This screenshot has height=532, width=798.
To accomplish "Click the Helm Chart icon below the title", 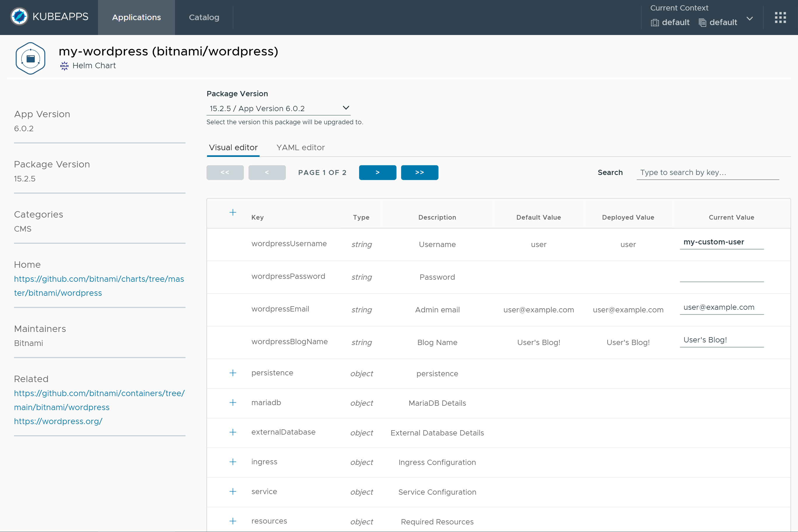I will click(x=64, y=66).
